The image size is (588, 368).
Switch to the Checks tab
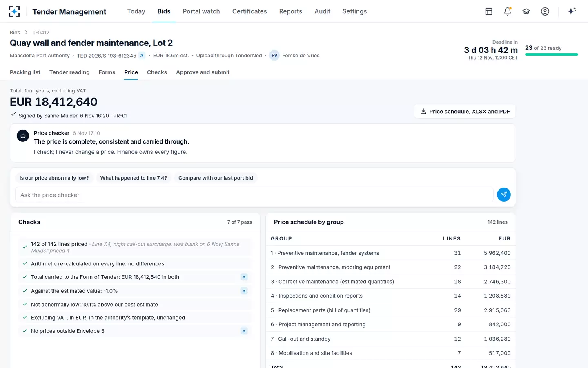click(x=157, y=72)
